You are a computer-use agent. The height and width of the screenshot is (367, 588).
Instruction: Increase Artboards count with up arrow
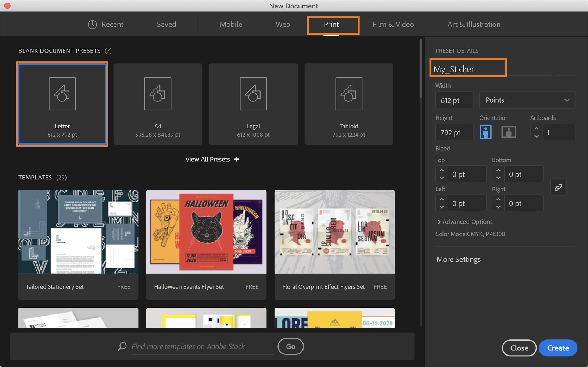point(537,128)
